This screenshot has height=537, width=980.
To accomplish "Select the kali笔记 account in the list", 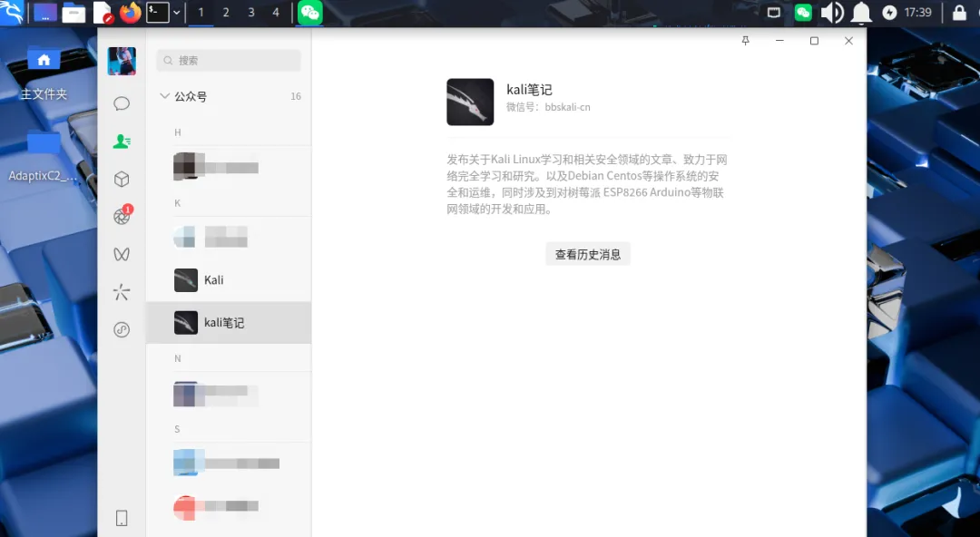I will coord(229,323).
